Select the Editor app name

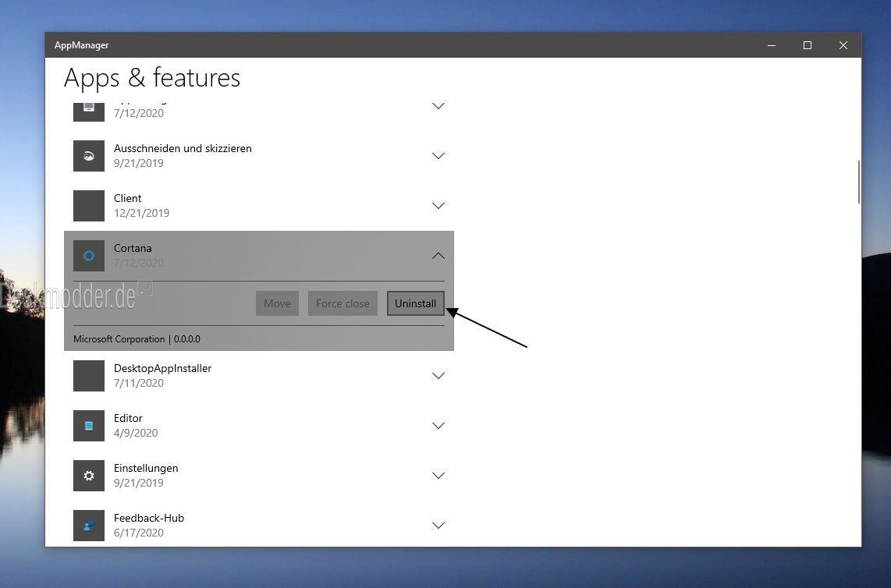(128, 418)
